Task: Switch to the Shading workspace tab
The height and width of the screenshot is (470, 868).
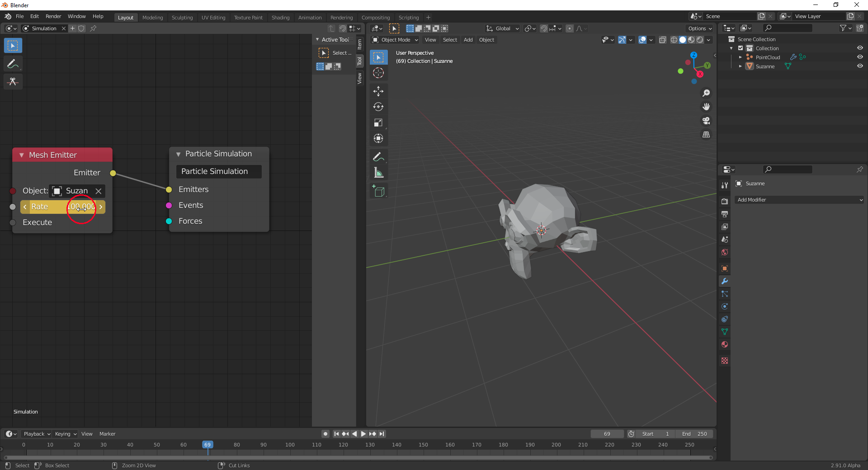Action: point(280,18)
